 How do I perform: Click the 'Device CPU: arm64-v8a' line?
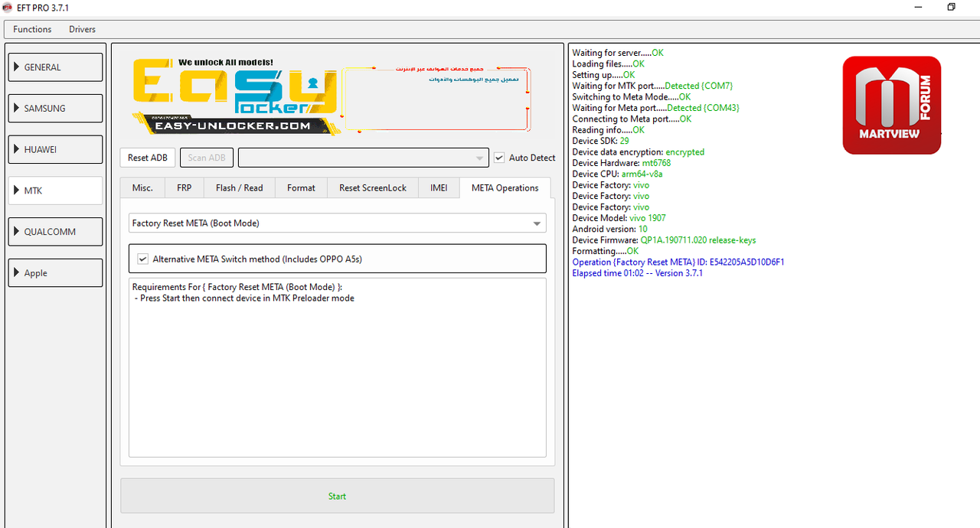point(617,174)
